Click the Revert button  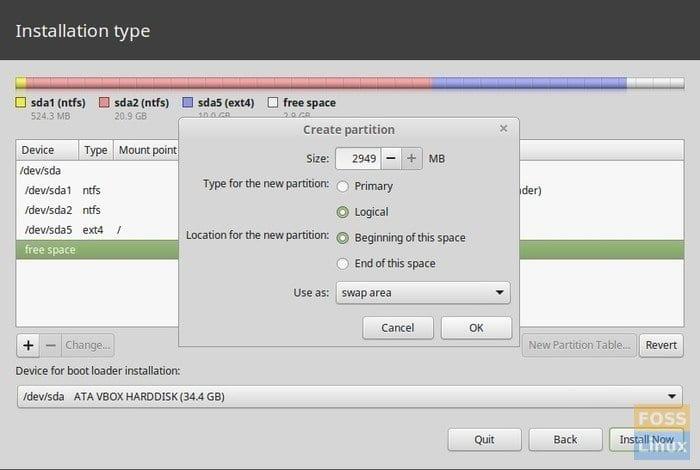[x=662, y=345]
